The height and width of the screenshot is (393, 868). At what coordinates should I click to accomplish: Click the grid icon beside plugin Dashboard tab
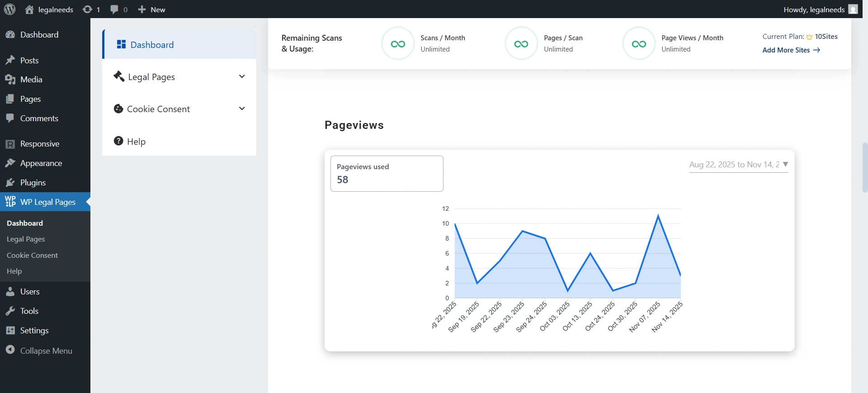coord(121,44)
